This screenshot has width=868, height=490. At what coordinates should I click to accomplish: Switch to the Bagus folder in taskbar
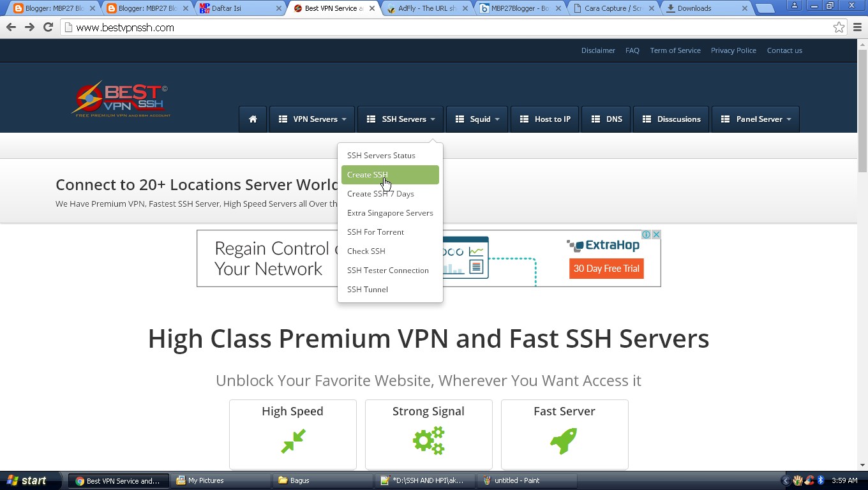(x=322, y=480)
